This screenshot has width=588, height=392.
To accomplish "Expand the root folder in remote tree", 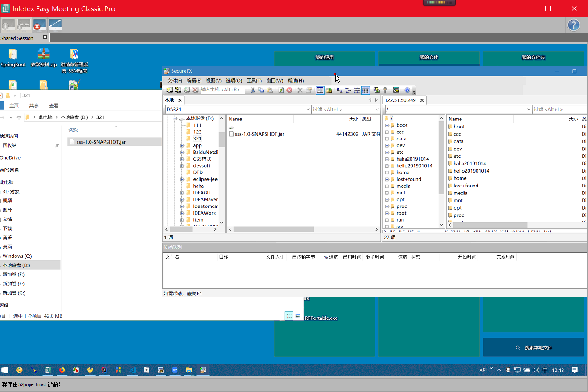I will click(x=387, y=213).
